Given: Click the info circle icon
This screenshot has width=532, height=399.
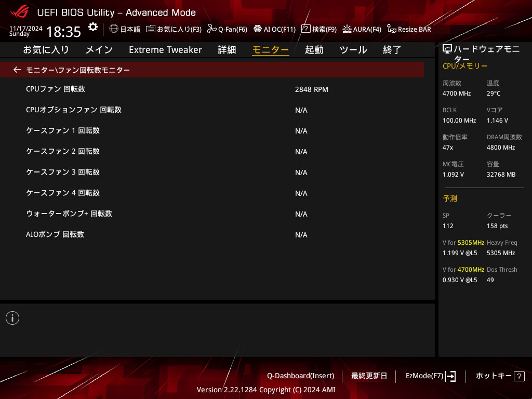Looking at the screenshot, I should [x=12, y=318].
